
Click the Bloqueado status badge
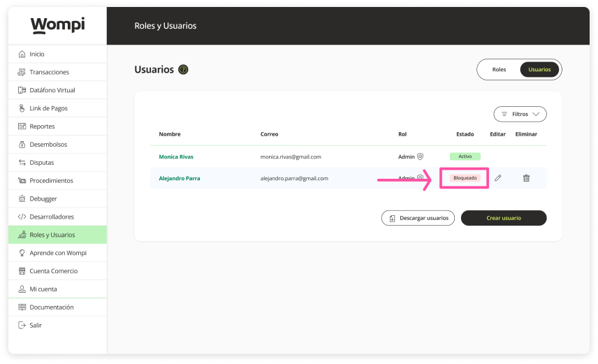tap(465, 178)
